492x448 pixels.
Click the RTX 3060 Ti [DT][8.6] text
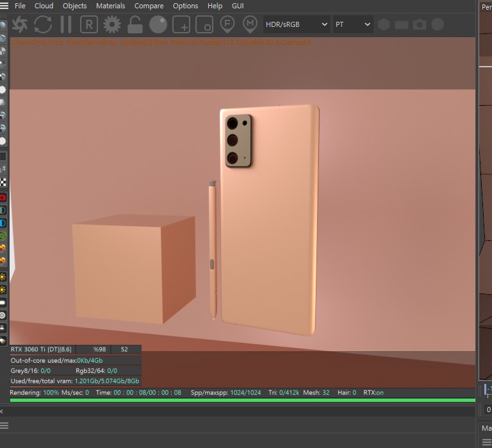pyautogui.click(x=41, y=349)
